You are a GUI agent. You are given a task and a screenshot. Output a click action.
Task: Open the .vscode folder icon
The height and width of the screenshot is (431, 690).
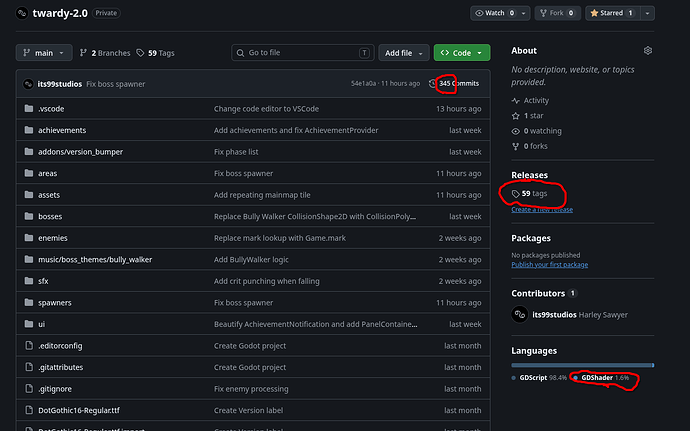coord(29,108)
